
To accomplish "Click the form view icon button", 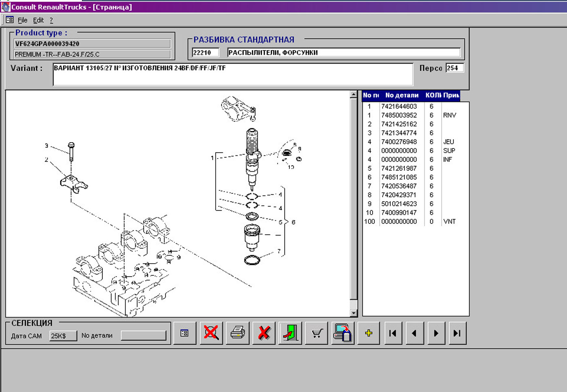I will pyautogui.click(x=185, y=333).
